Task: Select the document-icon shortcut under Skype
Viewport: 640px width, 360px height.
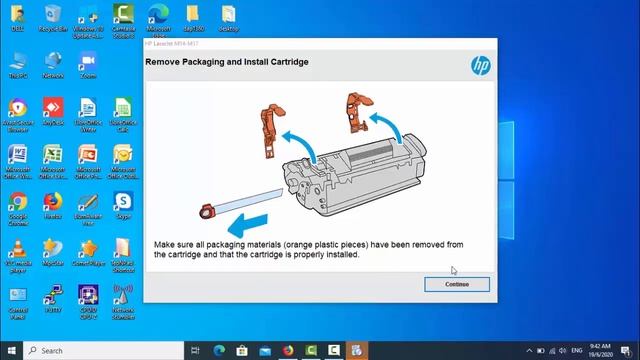Action: click(123, 256)
